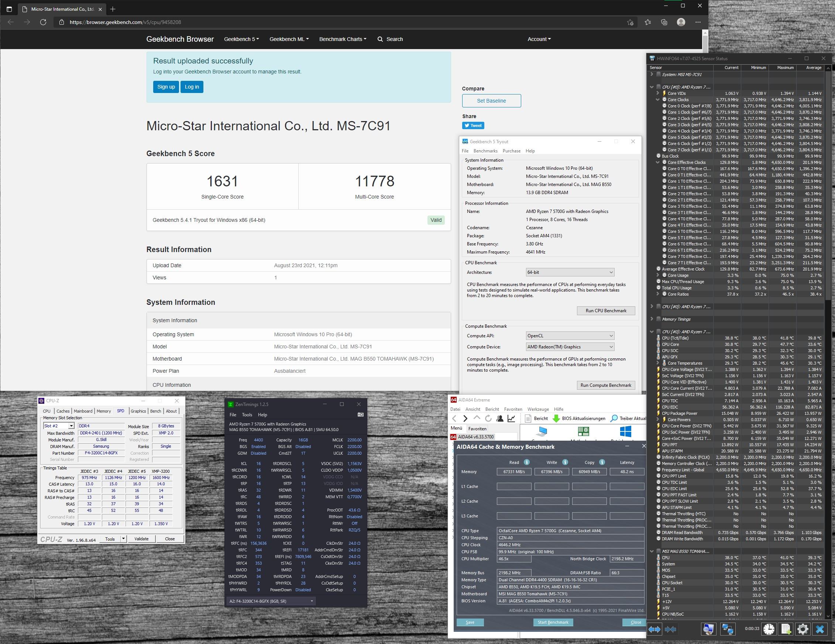Click AIDA64 BIOS Aktualisierungen green arrow
Screen dimensions: 835x644
(x=556, y=419)
